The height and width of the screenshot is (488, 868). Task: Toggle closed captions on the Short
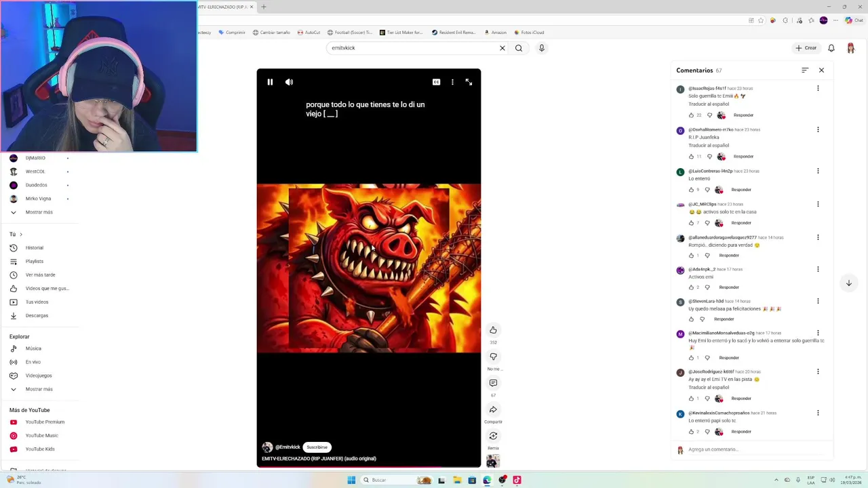(x=436, y=82)
